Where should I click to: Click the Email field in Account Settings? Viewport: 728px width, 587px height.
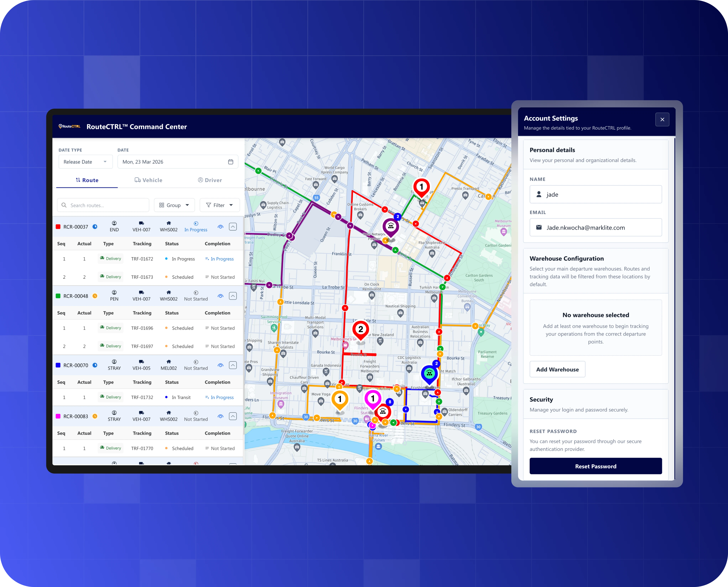point(596,228)
